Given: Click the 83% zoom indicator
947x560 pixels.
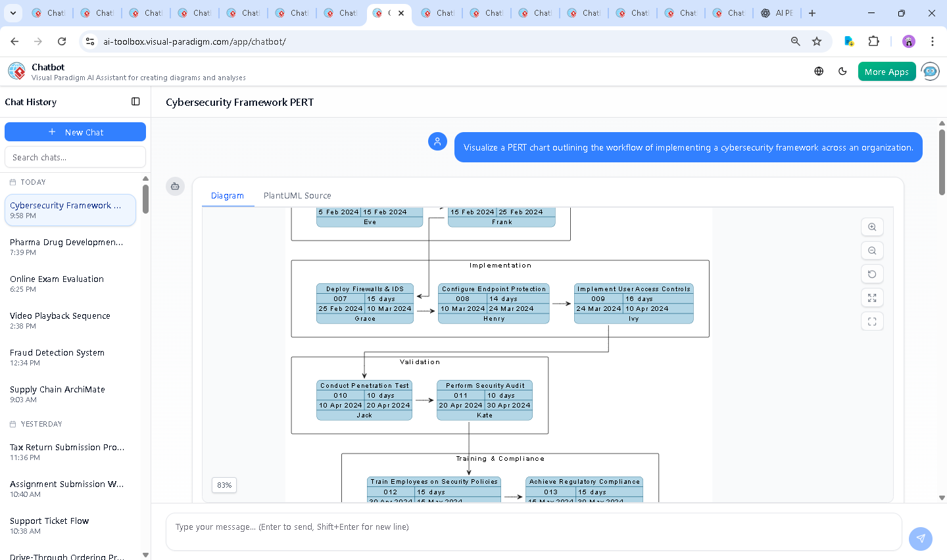Looking at the screenshot, I should point(224,485).
